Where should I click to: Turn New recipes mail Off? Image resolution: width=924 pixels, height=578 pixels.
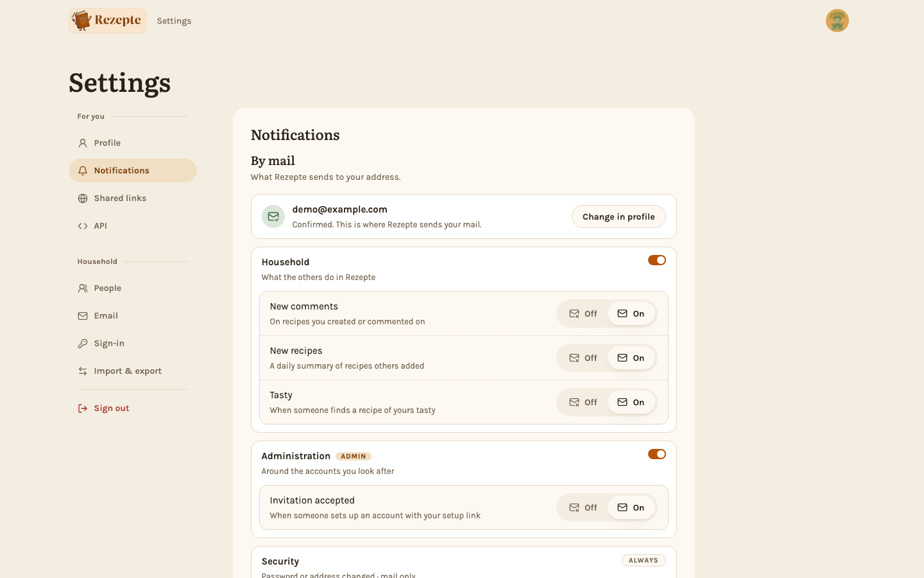583,358
